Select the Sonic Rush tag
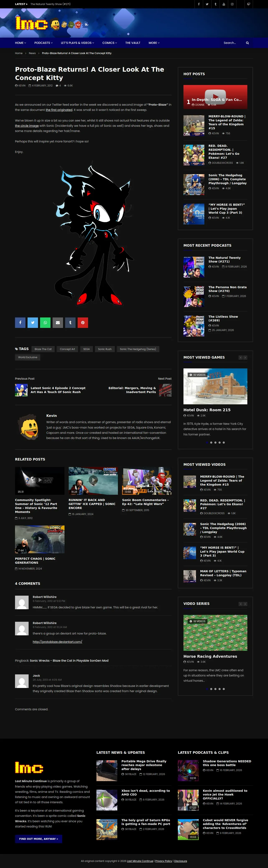The width and height of the screenshot is (268, 868). tap(105, 349)
